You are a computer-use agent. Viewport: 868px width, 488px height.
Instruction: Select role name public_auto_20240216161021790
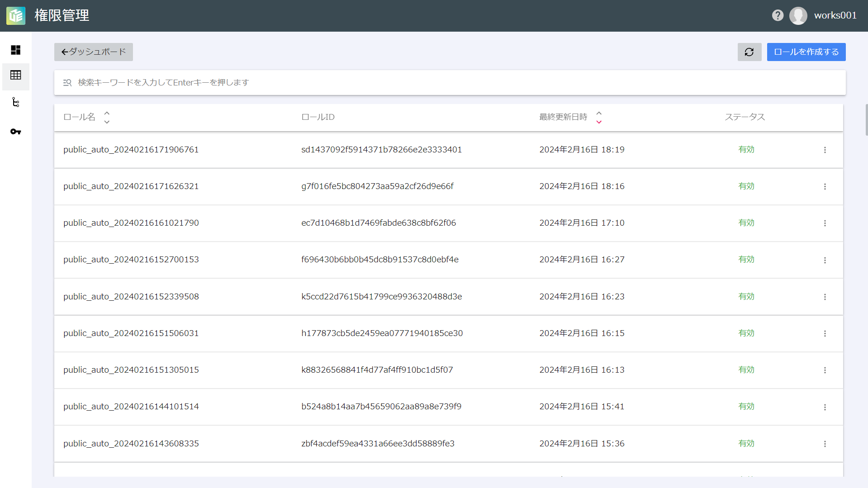pyautogui.click(x=131, y=223)
